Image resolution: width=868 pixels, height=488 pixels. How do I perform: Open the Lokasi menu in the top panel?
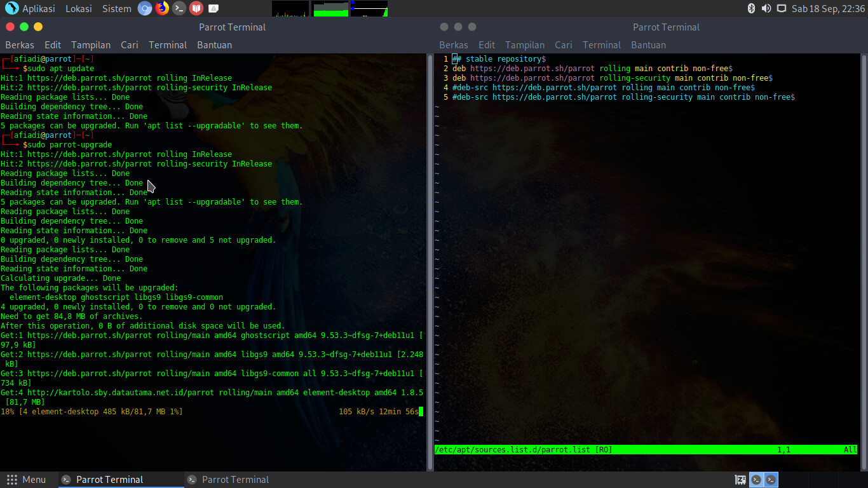point(78,8)
